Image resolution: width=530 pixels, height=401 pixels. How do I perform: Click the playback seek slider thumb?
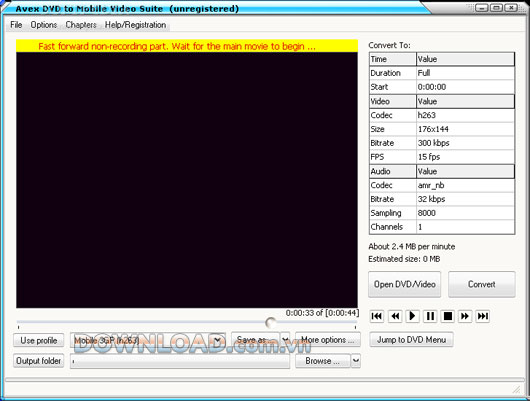pyautogui.click(x=270, y=323)
